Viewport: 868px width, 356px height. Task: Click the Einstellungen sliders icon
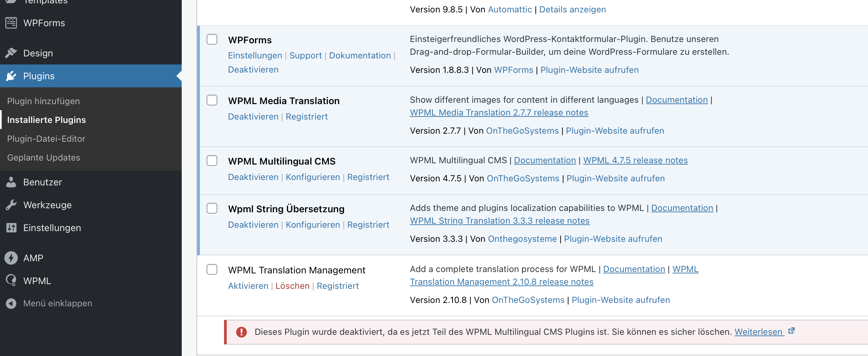tap(11, 228)
